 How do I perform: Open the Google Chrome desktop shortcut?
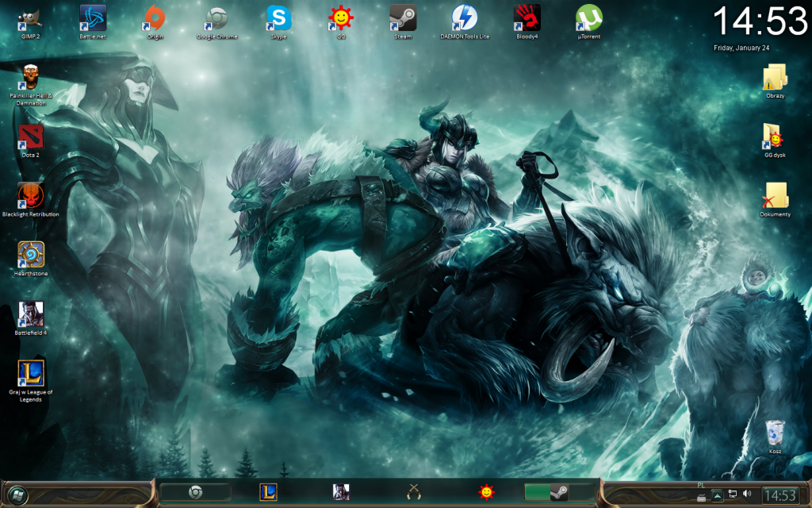click(216, 23)
